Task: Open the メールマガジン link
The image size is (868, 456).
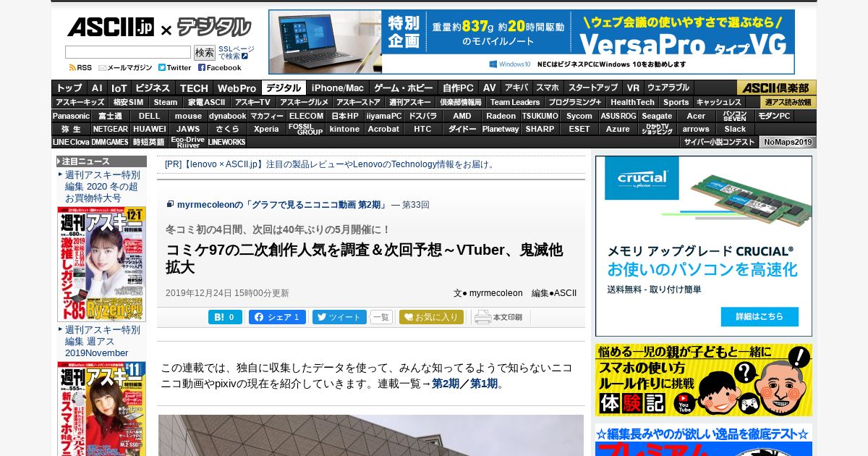Action: point(125,67)
